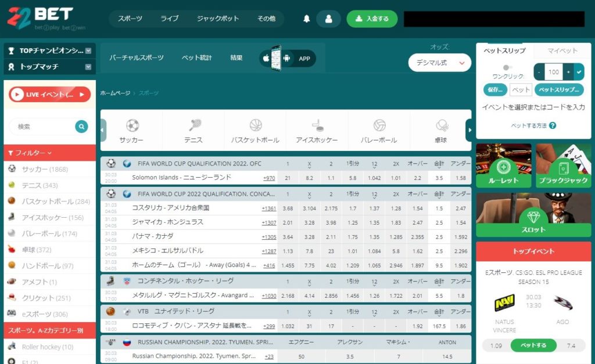The image size is (595, 364).
Task: Open バーチャルスポーツ page
Action: (137, 57)
